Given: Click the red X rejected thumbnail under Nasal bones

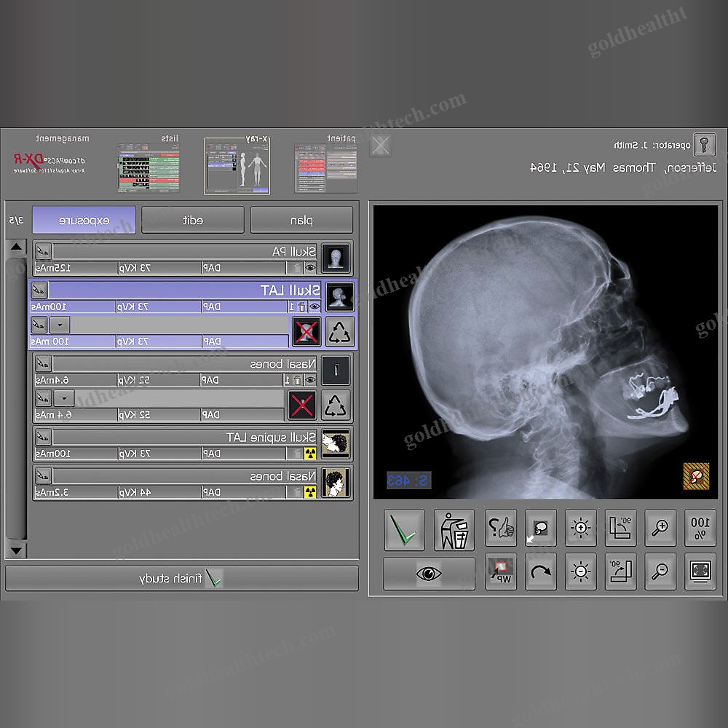Looking at the screenshot, I should click(x=302, y=405).
